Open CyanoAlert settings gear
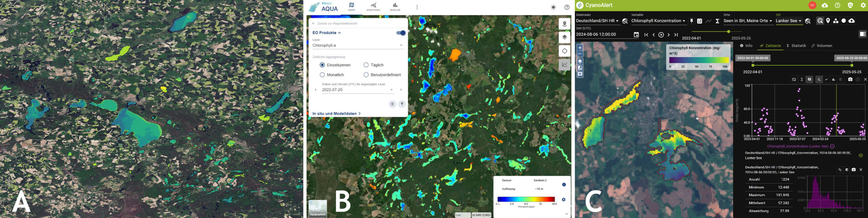 (863, 5)
